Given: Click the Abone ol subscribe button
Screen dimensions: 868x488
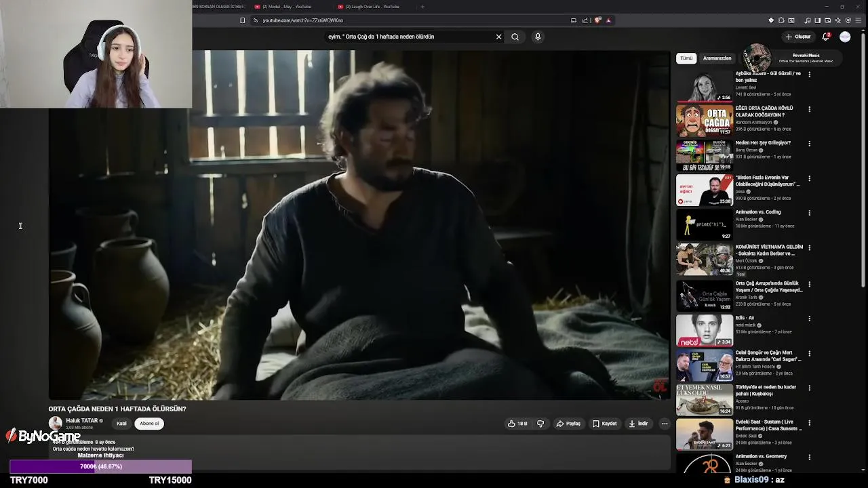Looking at the screenshot, I should 149,424.
